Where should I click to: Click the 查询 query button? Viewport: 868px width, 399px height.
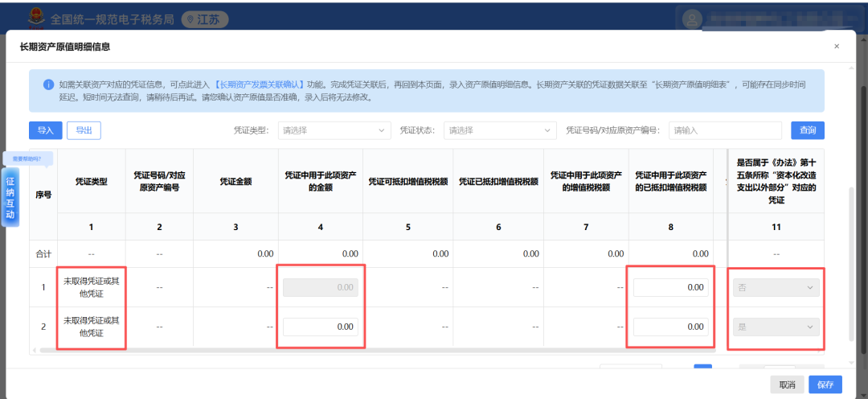[808, 130]
